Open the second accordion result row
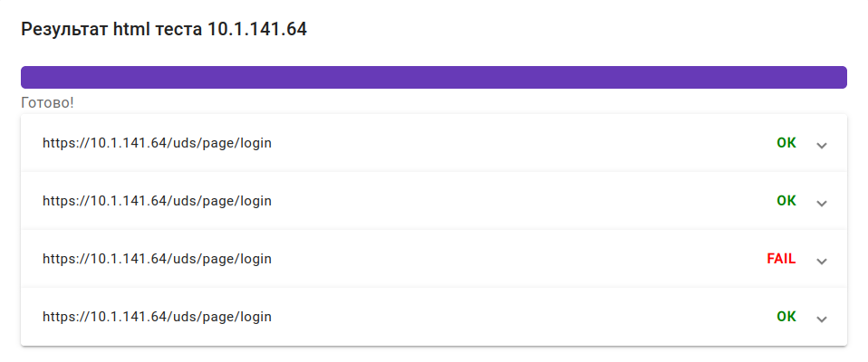Screen dimensions: 868x362 pyautogui.click(x=434, y=201)
